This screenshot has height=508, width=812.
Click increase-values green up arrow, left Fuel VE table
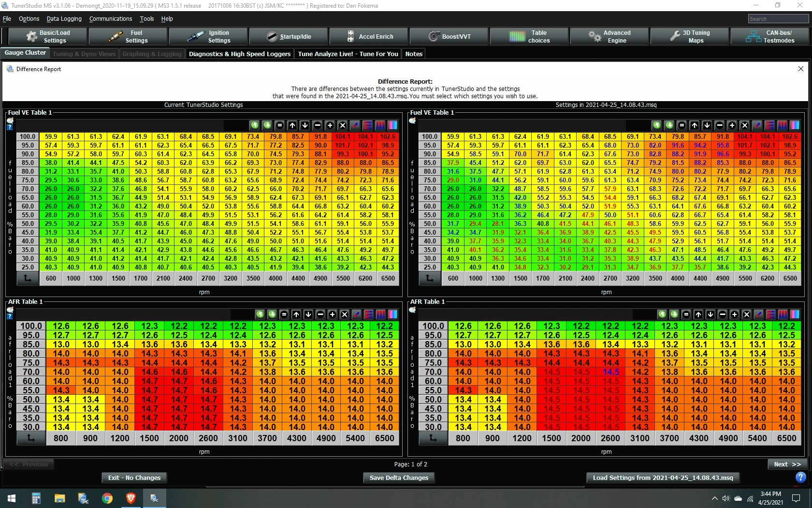255,125
